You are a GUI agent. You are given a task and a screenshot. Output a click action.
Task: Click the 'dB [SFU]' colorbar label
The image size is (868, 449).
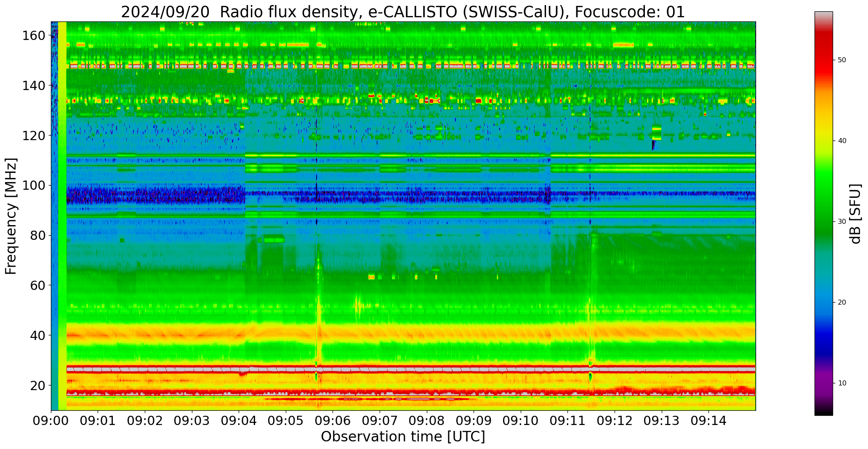coord(855,214)
